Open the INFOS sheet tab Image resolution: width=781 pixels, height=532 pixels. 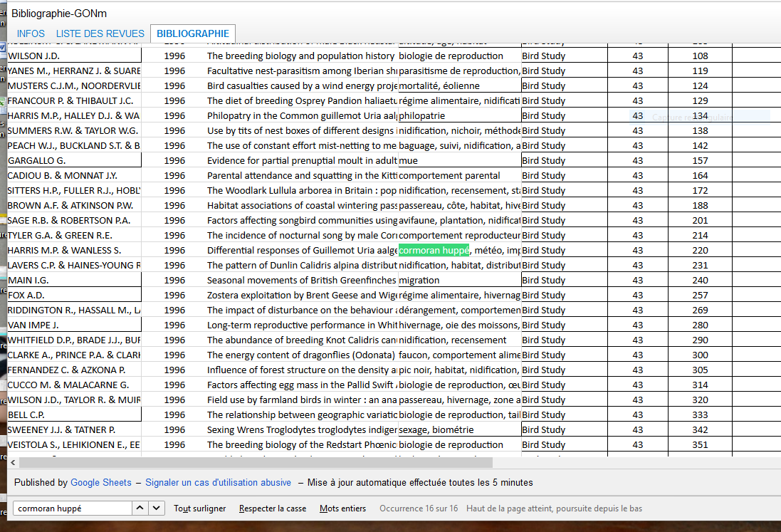[x=31, y=33]
